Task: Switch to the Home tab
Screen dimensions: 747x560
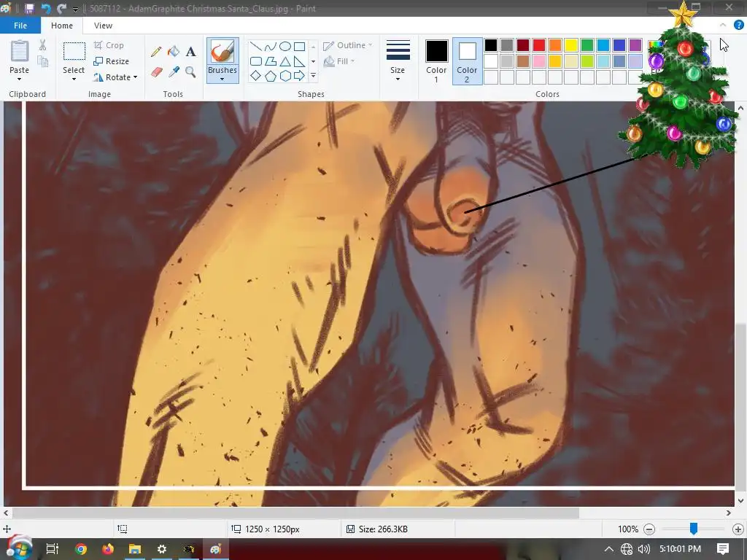Action: point(62,26)
